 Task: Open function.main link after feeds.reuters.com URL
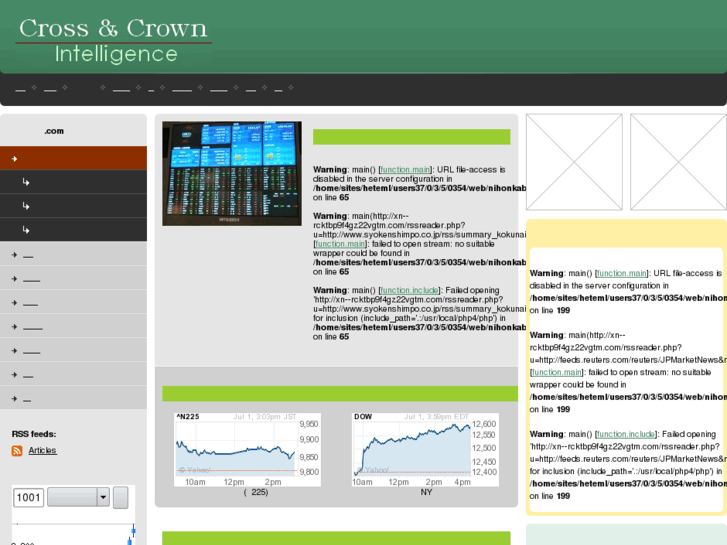(x=556, y=372)
